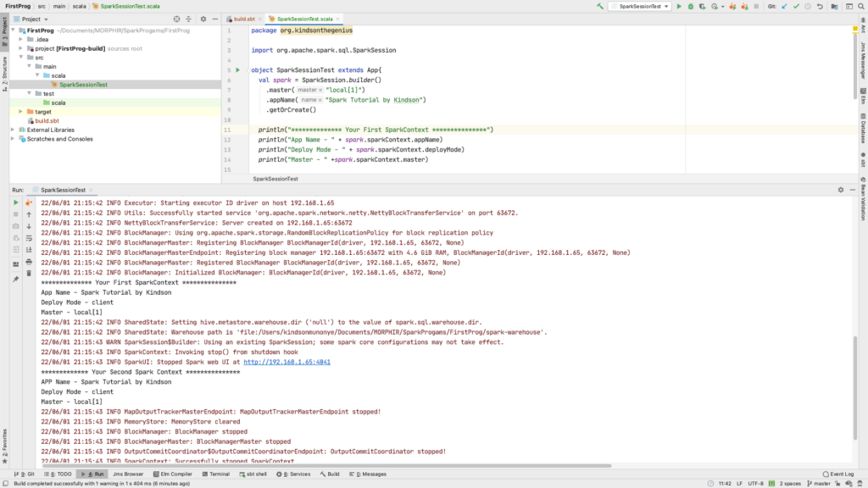The height and width of the screenshot is (488, 868).
Task: Open Project panel settings gear
Action: [x=203, y=19]
